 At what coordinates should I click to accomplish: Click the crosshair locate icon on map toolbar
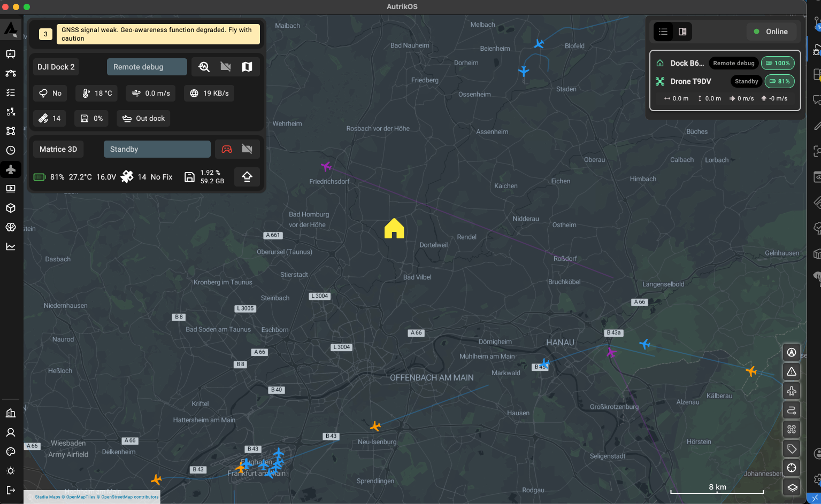point(792,468)
